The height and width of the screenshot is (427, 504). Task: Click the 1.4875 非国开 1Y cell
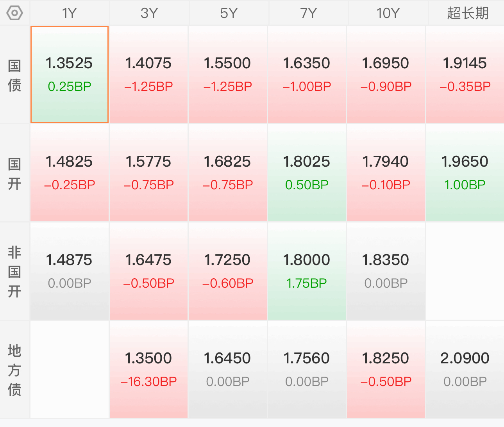point(70,271)
